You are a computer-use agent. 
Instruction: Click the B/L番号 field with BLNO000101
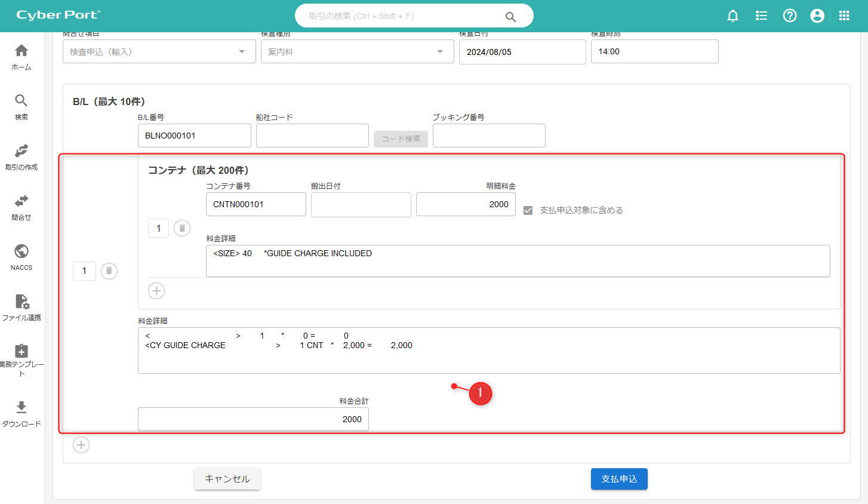click(x=194, y=136)
